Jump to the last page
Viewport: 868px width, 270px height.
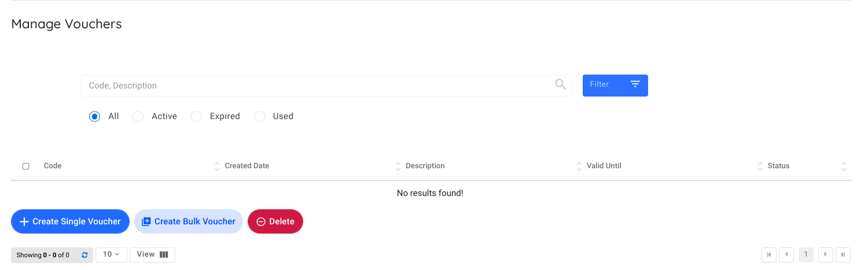point(843,254)
